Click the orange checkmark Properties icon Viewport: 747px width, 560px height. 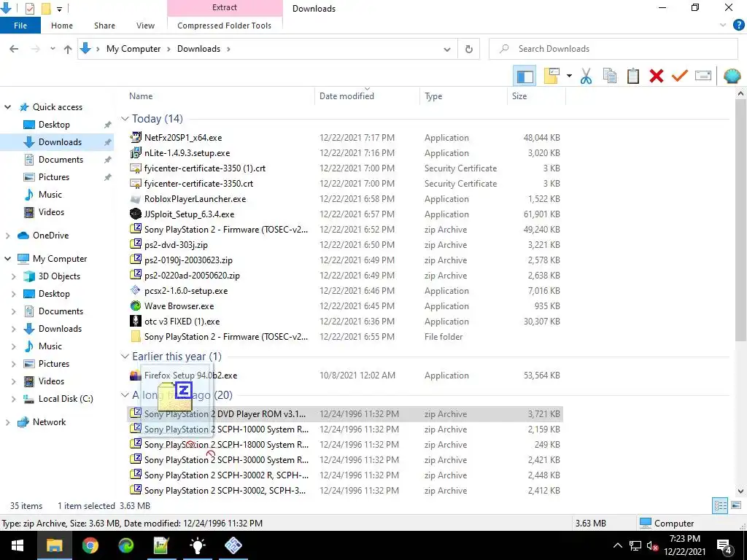(679, 76)
